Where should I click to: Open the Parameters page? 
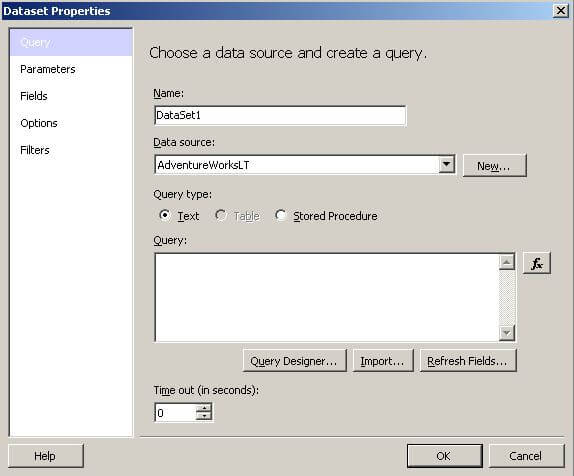48,69
